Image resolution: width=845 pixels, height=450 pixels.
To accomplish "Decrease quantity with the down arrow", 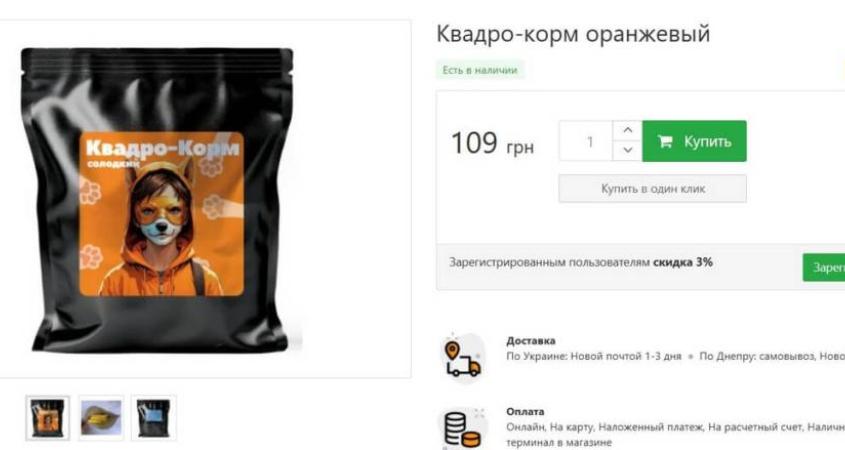I will (x=627, y=150).
